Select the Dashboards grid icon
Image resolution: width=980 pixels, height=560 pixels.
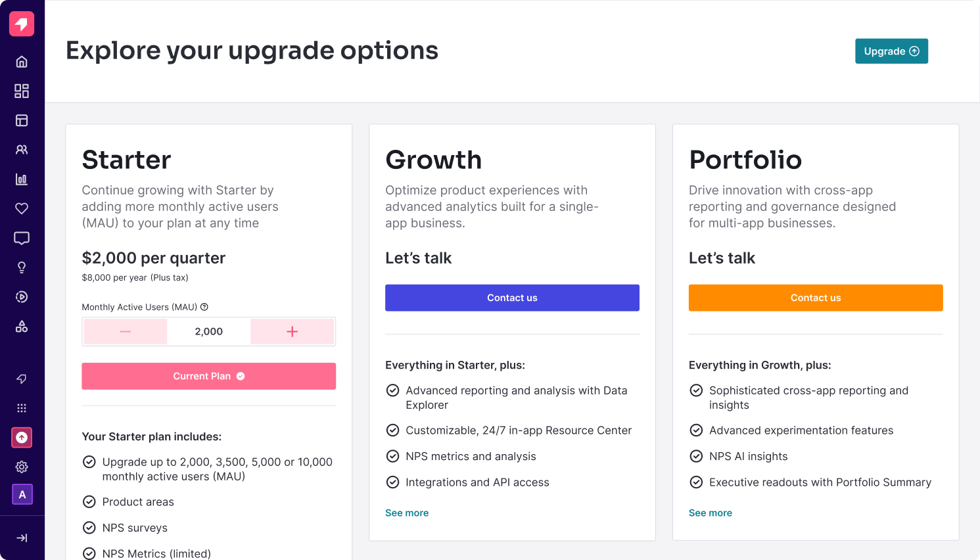point(22,91)
